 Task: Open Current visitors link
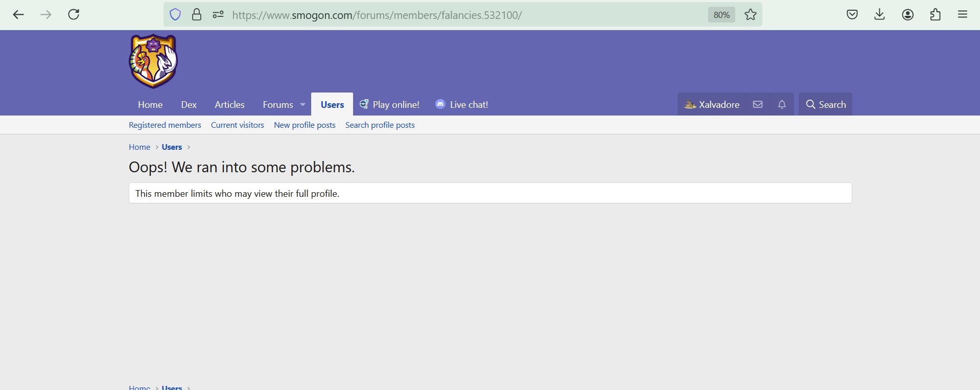coord(238,125)
